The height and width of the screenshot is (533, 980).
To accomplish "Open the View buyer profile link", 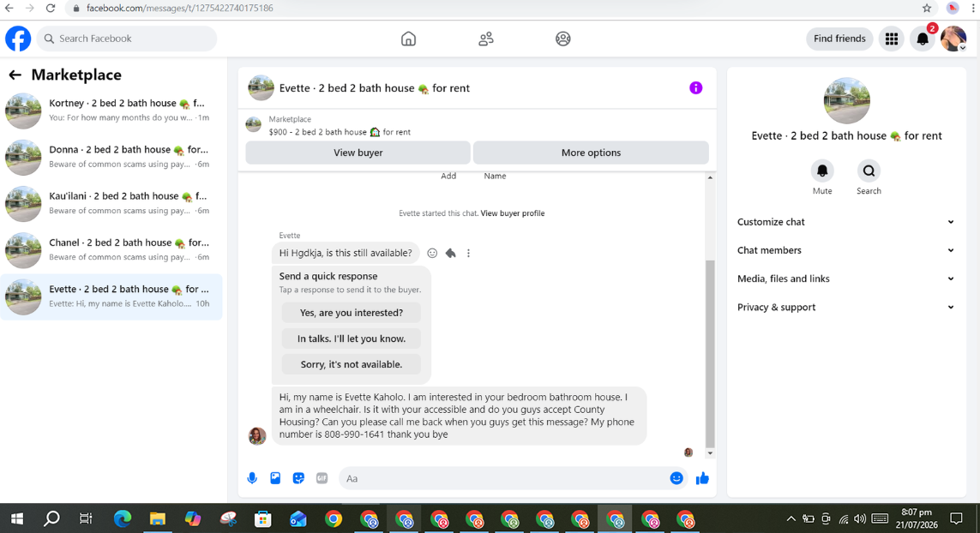I will pyautogui.click(x=513, y=213).
